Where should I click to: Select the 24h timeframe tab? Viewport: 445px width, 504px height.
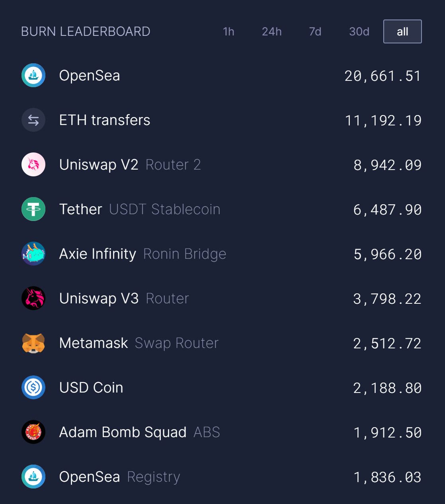click(271, 31)
